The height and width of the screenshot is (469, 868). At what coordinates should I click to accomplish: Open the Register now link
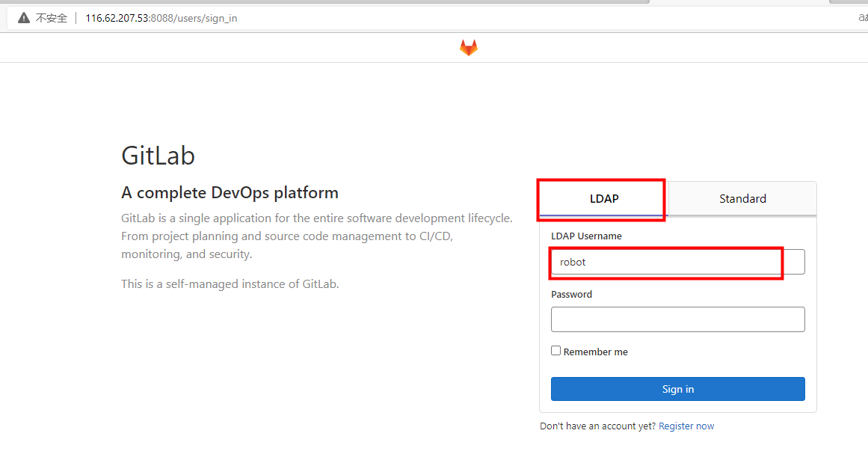click(x=686, y=426)
